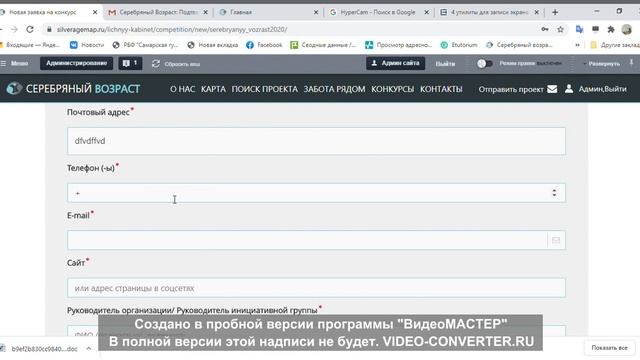Click Сбросить кеш refresh button
This screenshot has height=360, width=640.
coord(176,64)
